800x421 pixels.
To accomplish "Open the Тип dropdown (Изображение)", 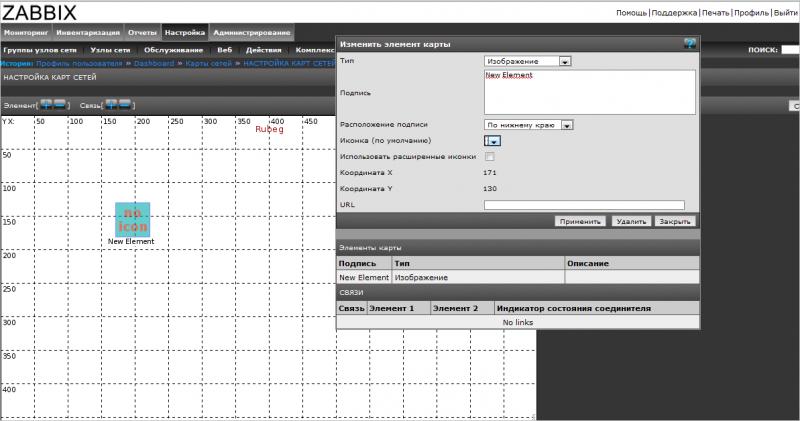I will (528, 61).
